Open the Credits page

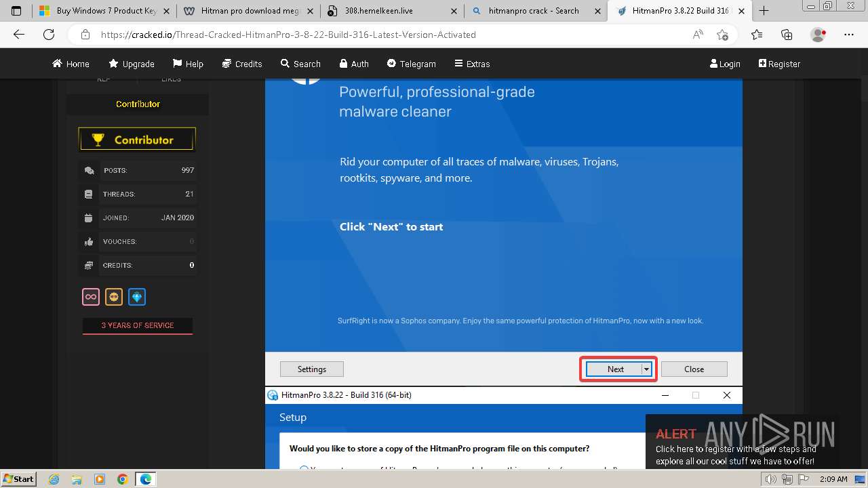(x=242, y=64)
